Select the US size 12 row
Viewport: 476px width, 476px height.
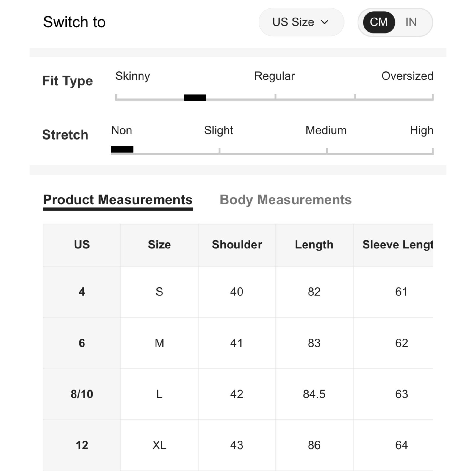tap(238, 445)
